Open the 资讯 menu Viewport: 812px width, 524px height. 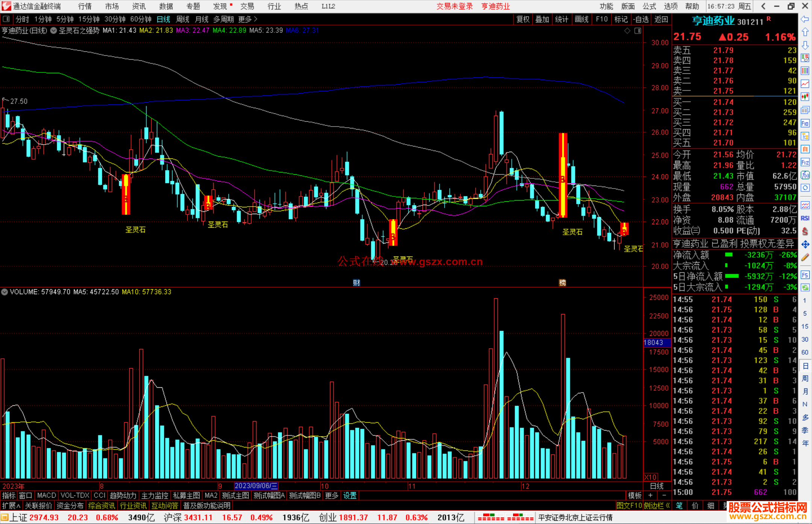click(139, 6)
